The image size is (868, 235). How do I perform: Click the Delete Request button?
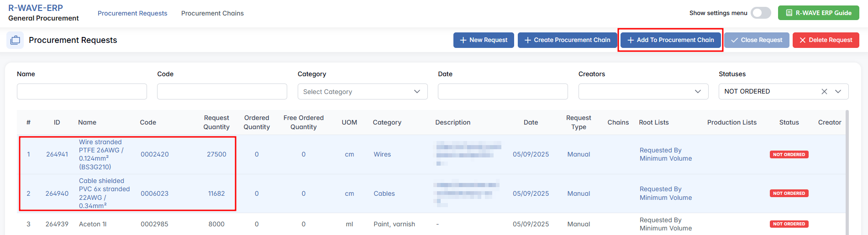[826, 40]
